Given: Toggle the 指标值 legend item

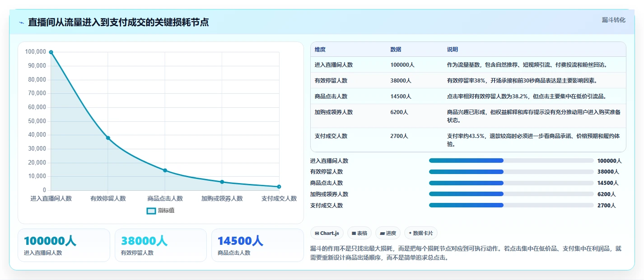Looking at the screenshot, I should click(x=160, y=211).
